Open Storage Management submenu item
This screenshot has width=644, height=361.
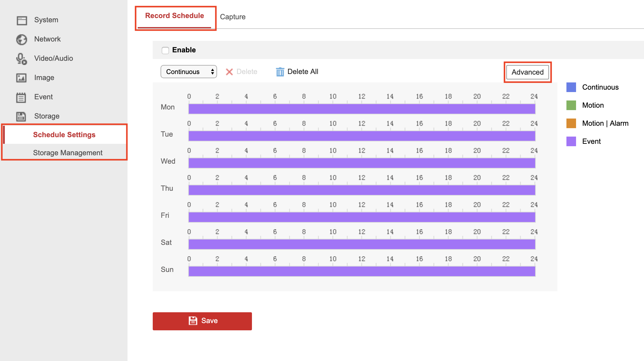click(68, 153)
